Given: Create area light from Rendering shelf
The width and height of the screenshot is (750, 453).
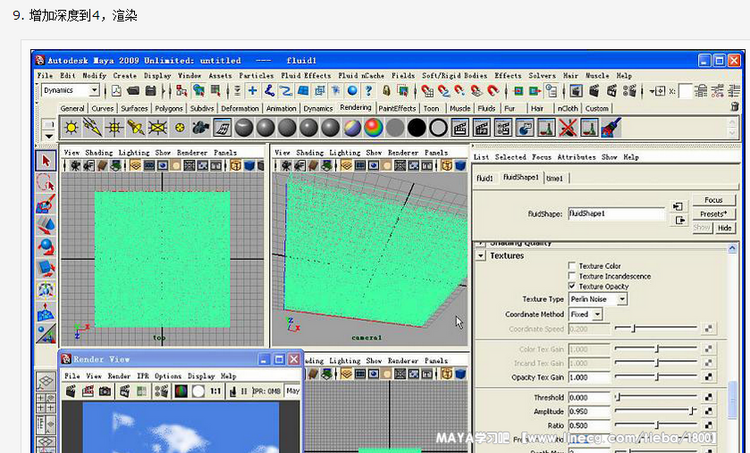Looking at the screenshot, I should [x=157, y=128].
